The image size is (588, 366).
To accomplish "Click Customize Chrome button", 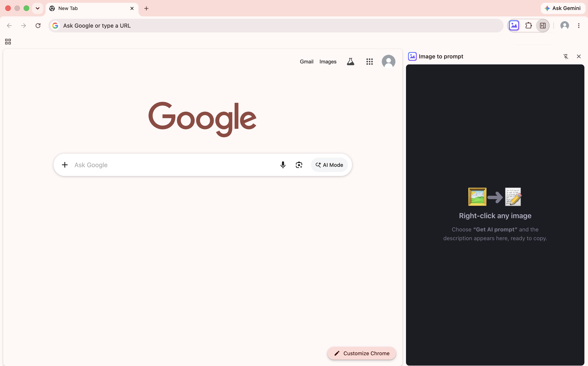I will (362, 353).
